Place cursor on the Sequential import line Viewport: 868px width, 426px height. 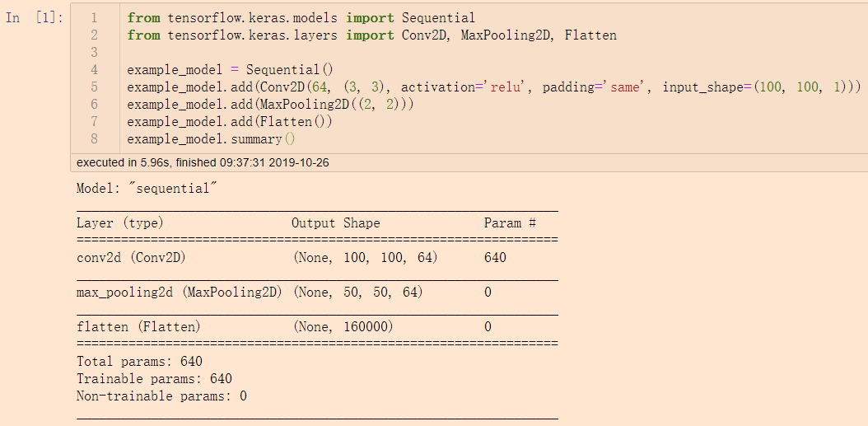point(301,18)
